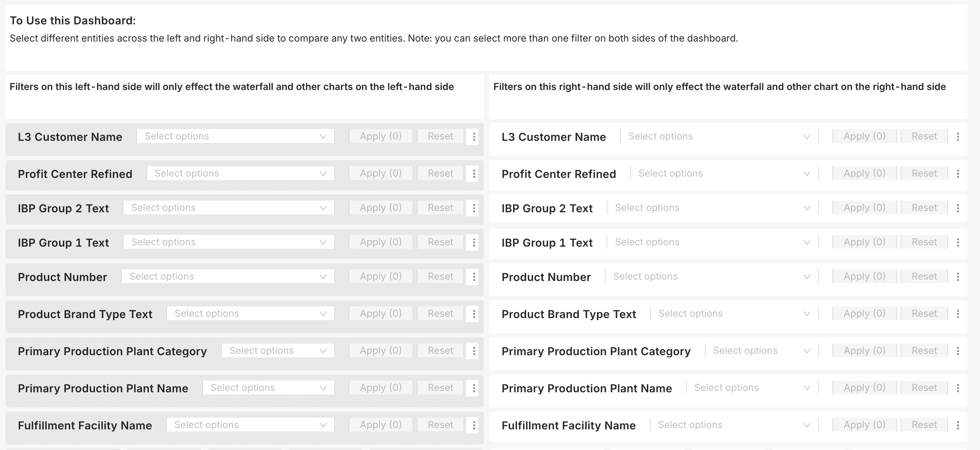Viewport: 980px width, 450px height.
Task: Reset the left Product Number filter
Action: click(x=440, y=276)
